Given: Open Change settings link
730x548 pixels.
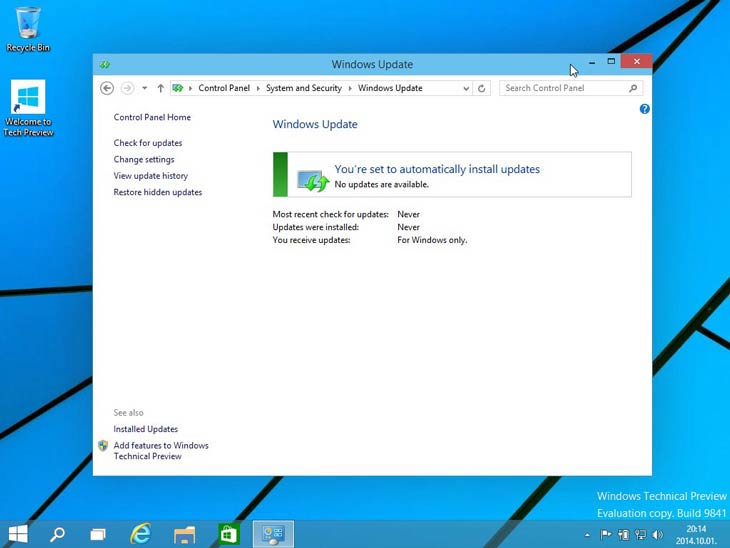Looking at the screenshot, I should click(144, 159).
